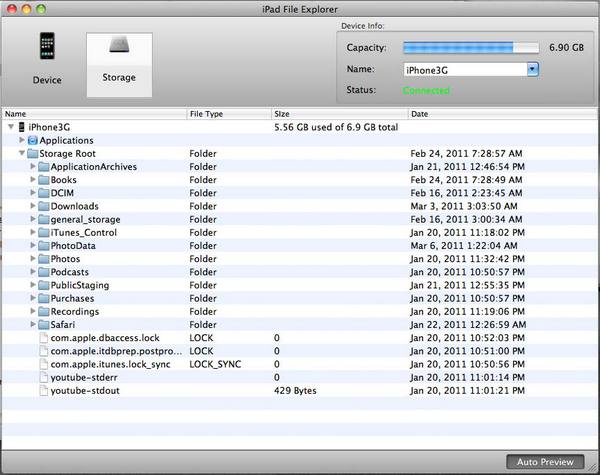This screenshot has width=600, height=475.
Task: Click the com.apple.dbaccess.lock file icon
Action: click(44, 338)
